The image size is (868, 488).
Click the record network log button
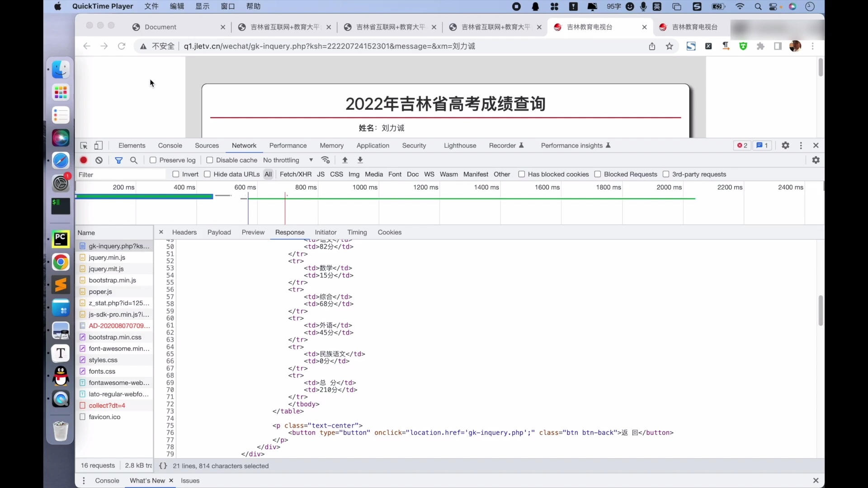pos(84,160)
